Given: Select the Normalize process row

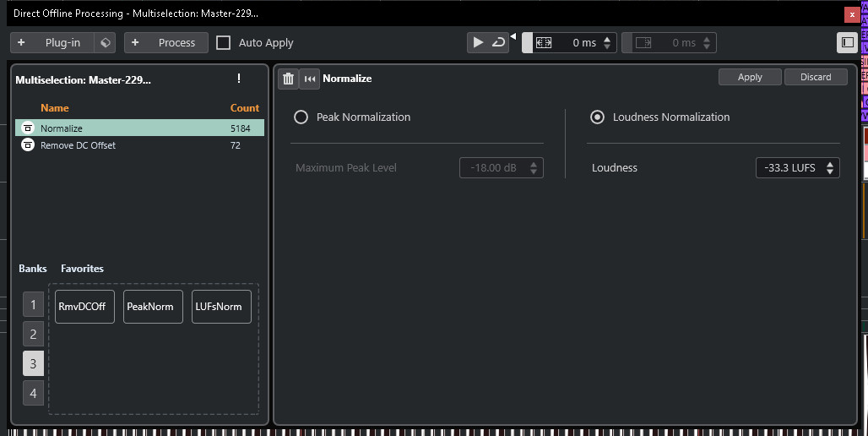Looking at the screenshot, I should pos(139,128).
